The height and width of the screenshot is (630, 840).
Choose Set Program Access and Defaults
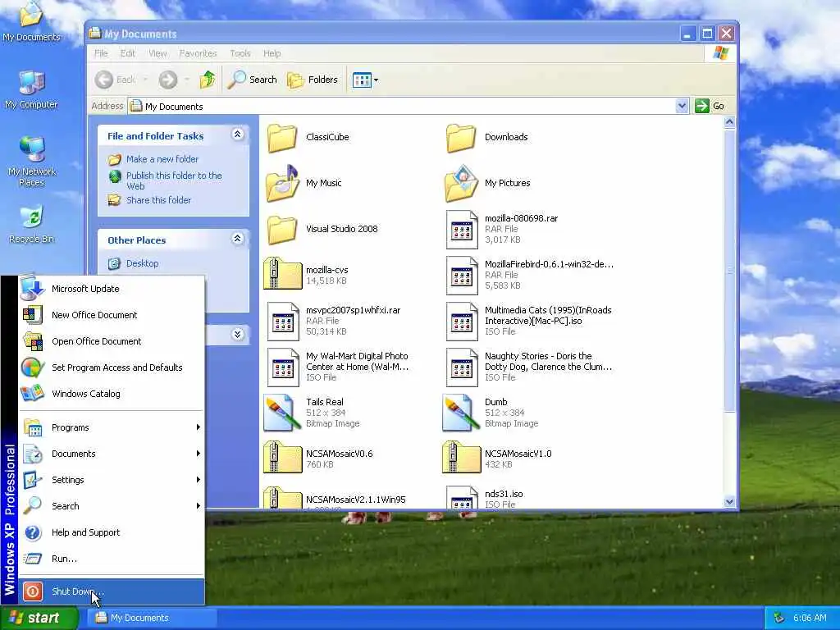coord(112,367)
